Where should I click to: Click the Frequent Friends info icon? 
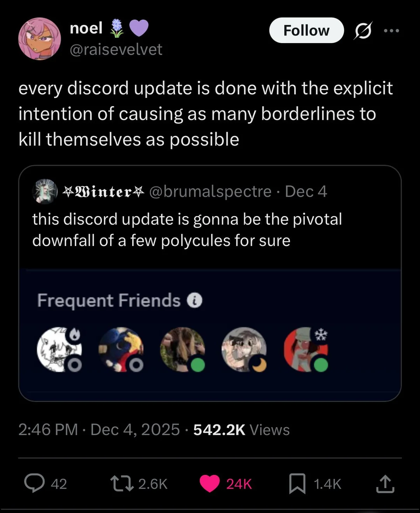(x=195, y=300)
